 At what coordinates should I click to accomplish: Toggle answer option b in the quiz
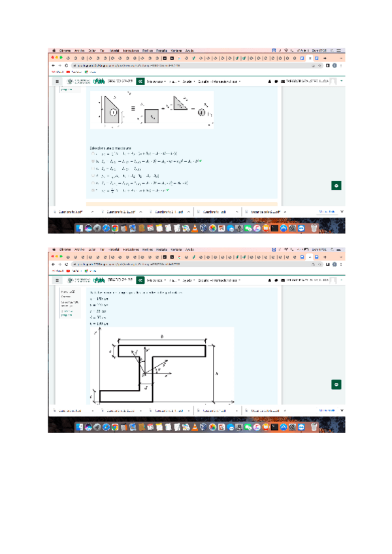tap(93, 161)
